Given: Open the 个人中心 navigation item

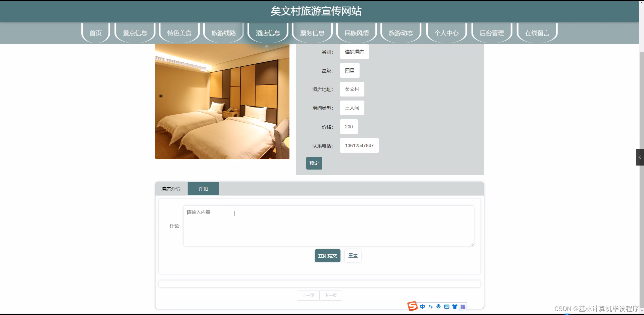Looking at the screenshot, I should [446, 33].
